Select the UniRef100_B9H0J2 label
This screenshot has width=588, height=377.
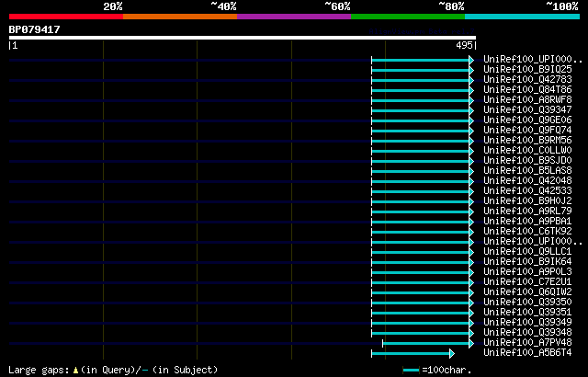527,201
